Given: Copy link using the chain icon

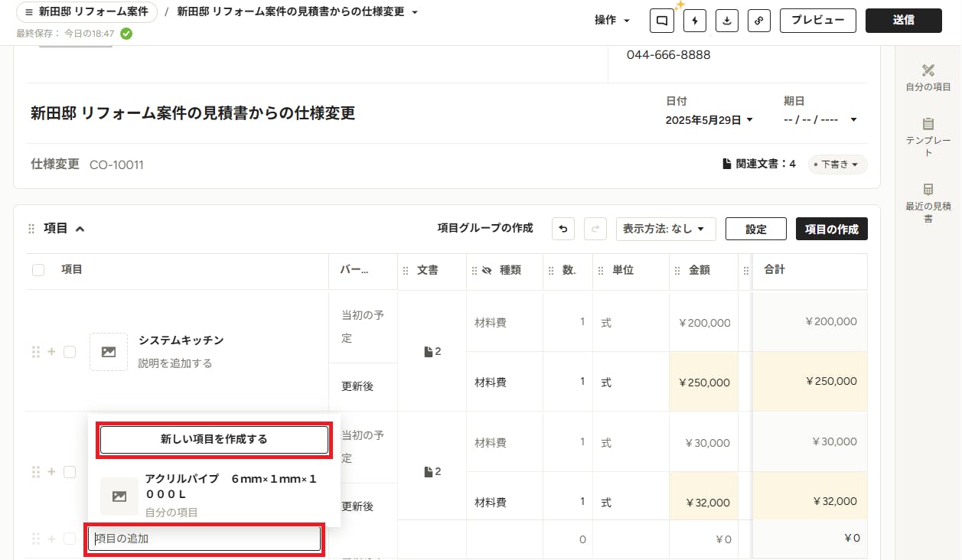Looking at the screenshot, I should [x=758, y=21].
